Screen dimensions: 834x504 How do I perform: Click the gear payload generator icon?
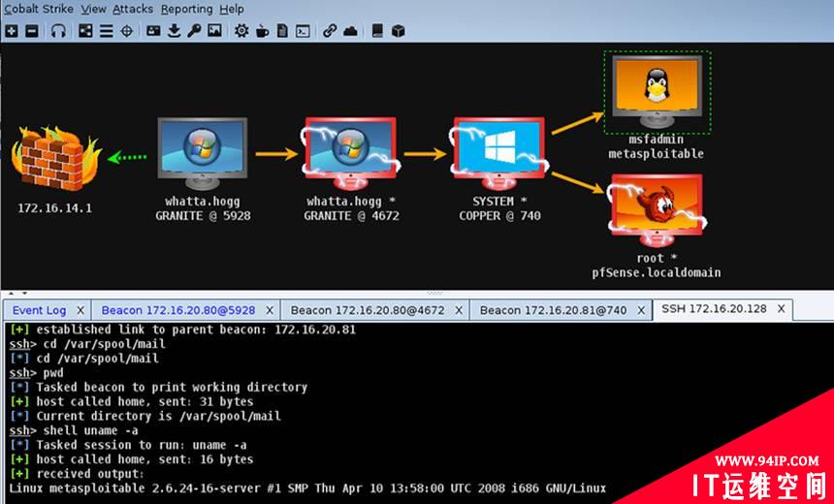[241, 31]
